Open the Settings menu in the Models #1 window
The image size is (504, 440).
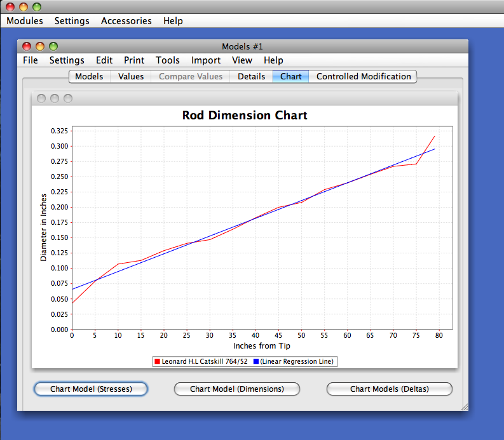pyautogui.click(x=67, y=60)
